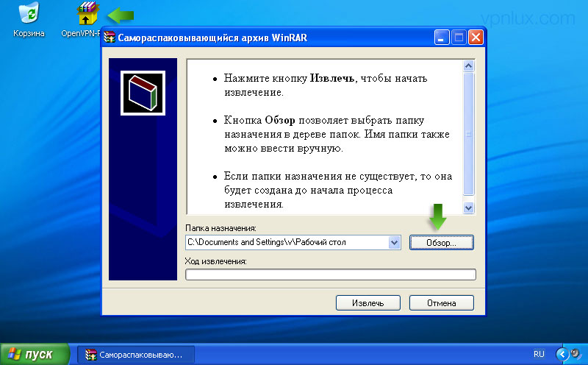
Task: Close the WinRAR SFX window
Action: point(476,38)
